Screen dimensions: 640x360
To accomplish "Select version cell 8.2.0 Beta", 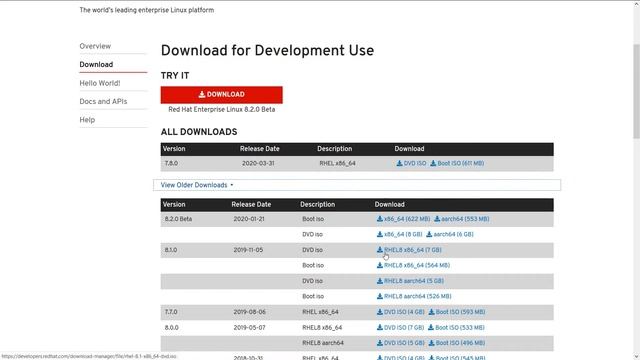I will tap(178, 219).
